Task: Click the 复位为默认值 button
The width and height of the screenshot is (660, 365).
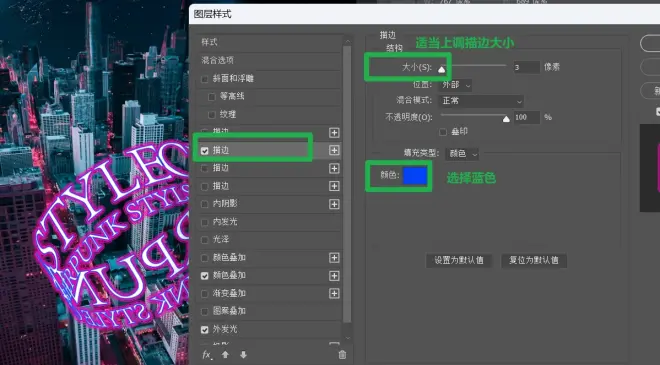Action: tap(534, 261)
